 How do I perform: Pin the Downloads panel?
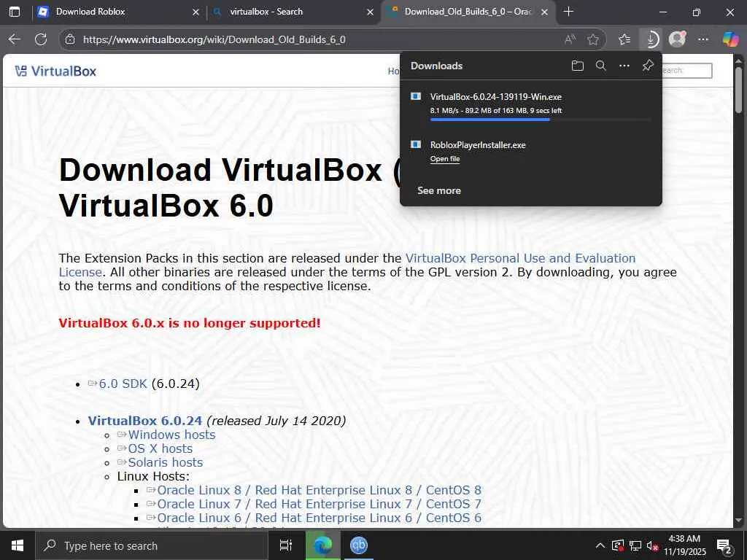[648, 66]
